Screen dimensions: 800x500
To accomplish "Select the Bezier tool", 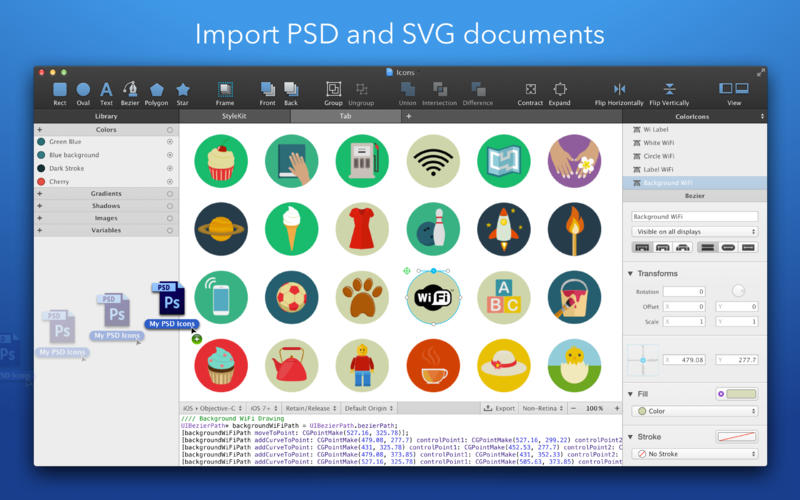I will (130, 93).
